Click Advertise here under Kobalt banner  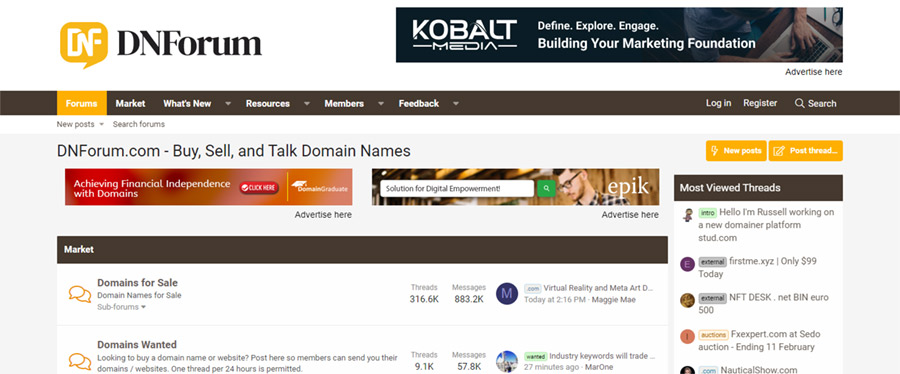tap(814, 72)
